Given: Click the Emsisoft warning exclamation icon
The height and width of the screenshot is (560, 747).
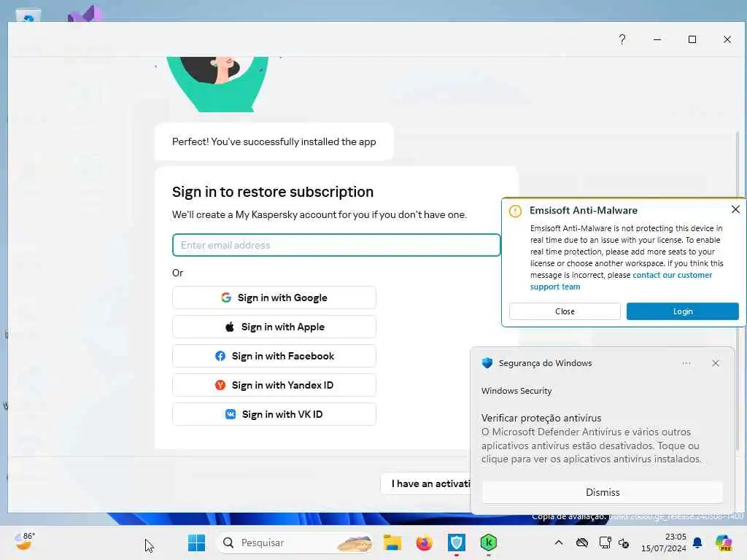Looking at the screenshot, I should (515, 211).
